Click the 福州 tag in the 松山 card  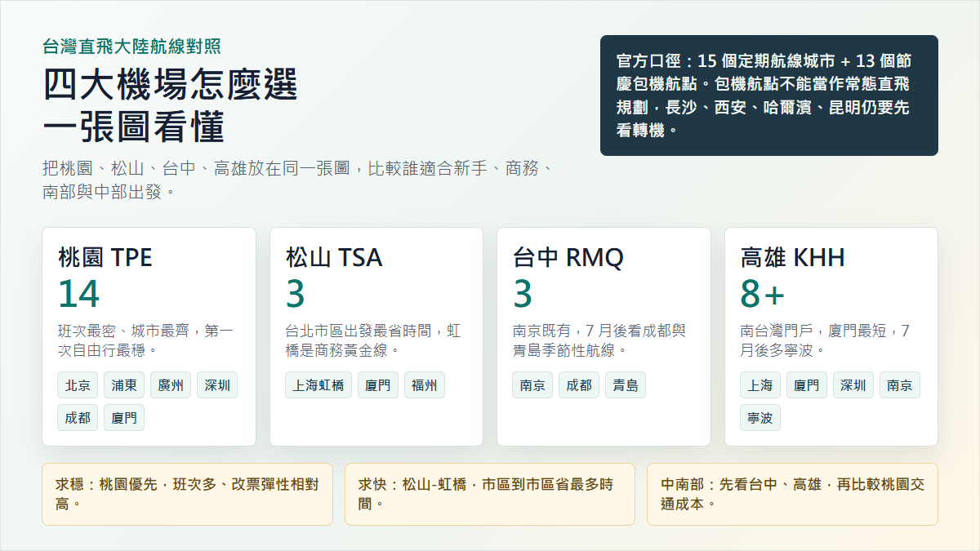point(425,385)
